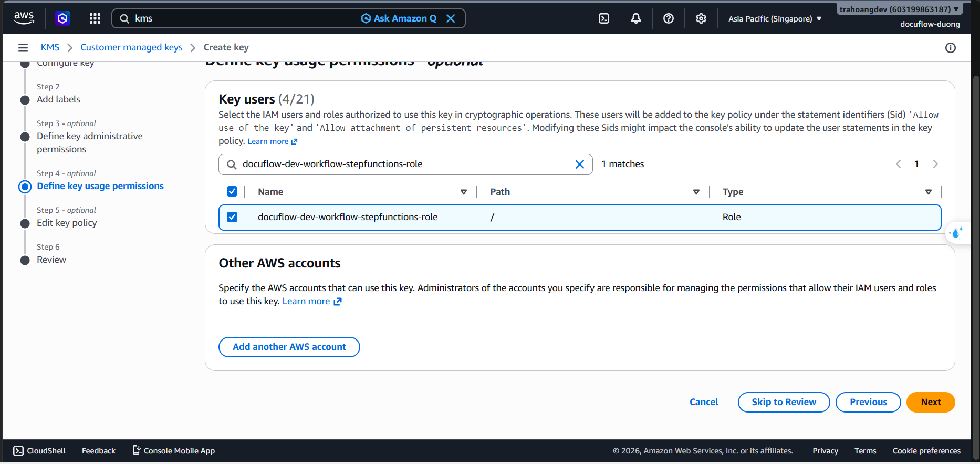Viewport: 980px width, 464px height.
Task: Click the 1 matches text
Action: click(x=623, y=164)
